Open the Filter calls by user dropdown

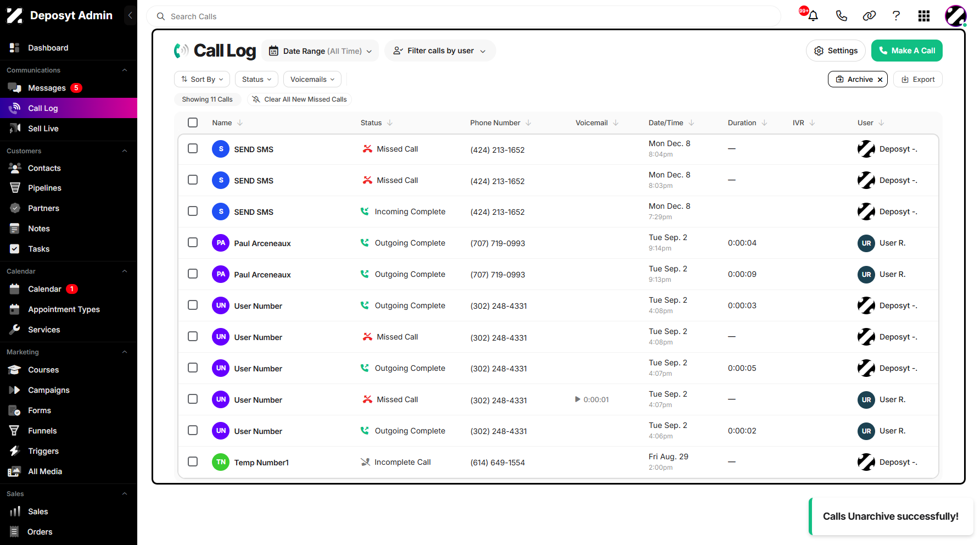[x=440, y=51]
